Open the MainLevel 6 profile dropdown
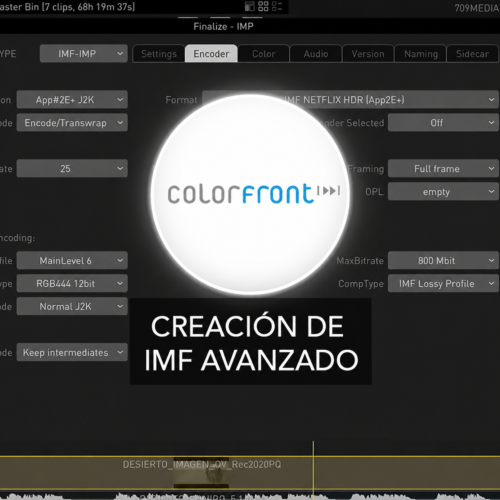The width and height of the screenshot is (500, 500). [x=72, y=260]
